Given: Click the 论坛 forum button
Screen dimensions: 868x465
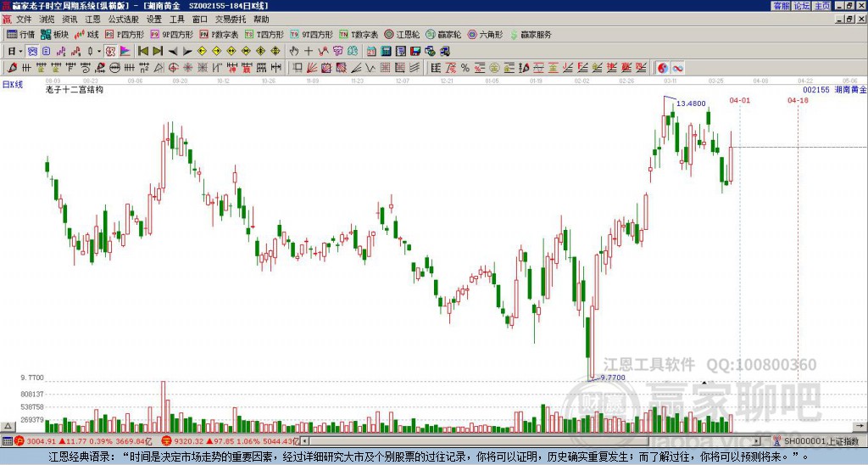Looking at the screenshot, I should coord(801,6).
